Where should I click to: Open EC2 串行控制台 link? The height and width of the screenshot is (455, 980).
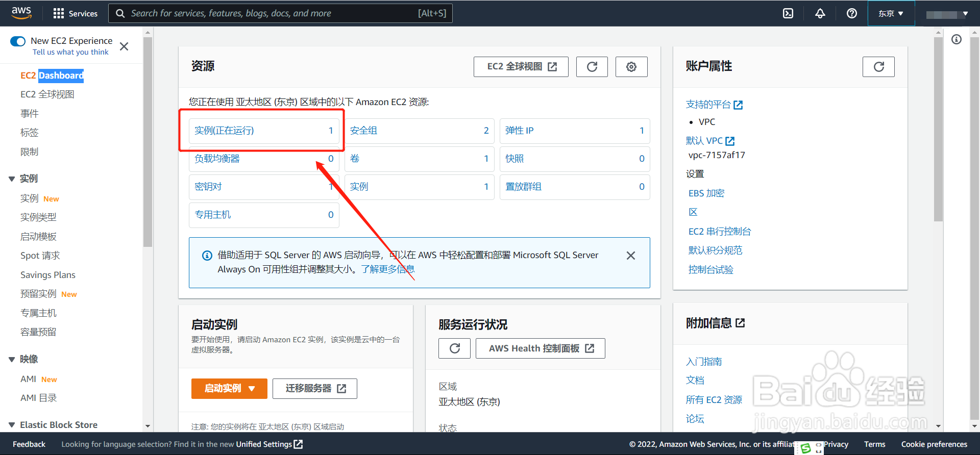click(720, 232)
